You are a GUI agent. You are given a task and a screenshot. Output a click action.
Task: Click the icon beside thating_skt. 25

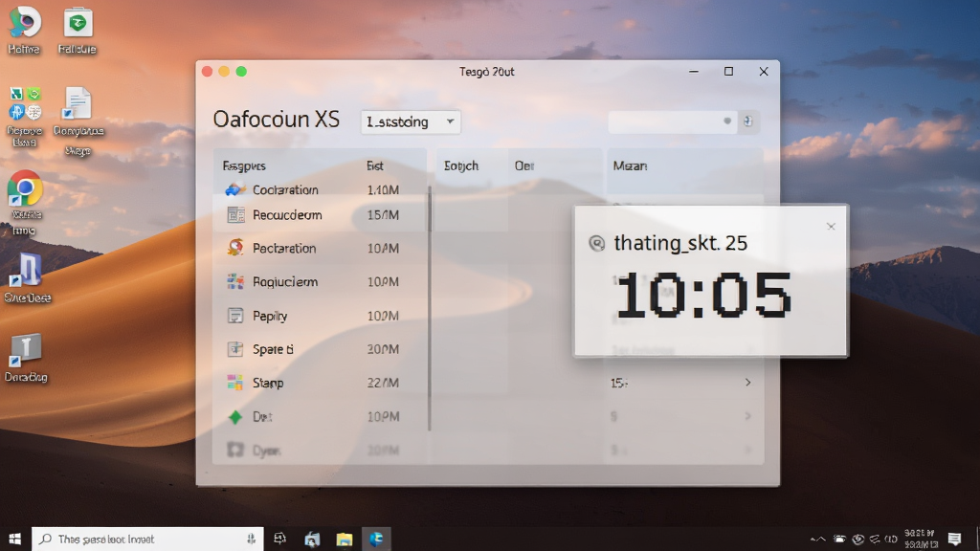click(x=597, y=243)
